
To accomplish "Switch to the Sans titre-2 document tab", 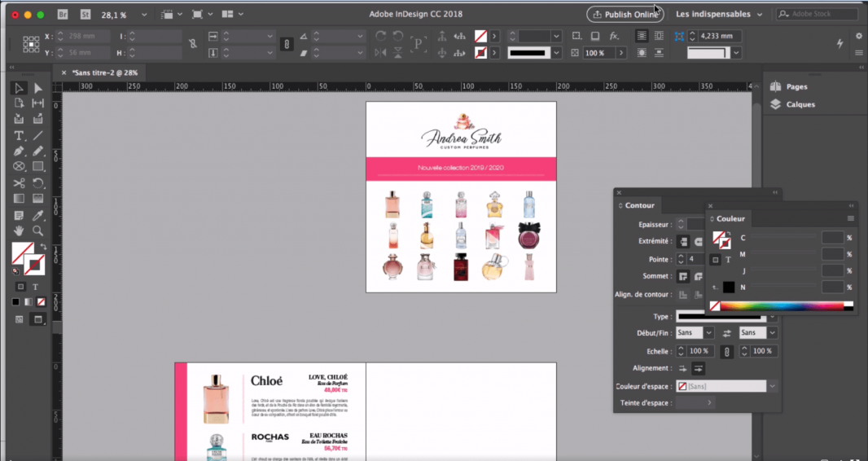I will pyautogui.click(x=104, y=72).
